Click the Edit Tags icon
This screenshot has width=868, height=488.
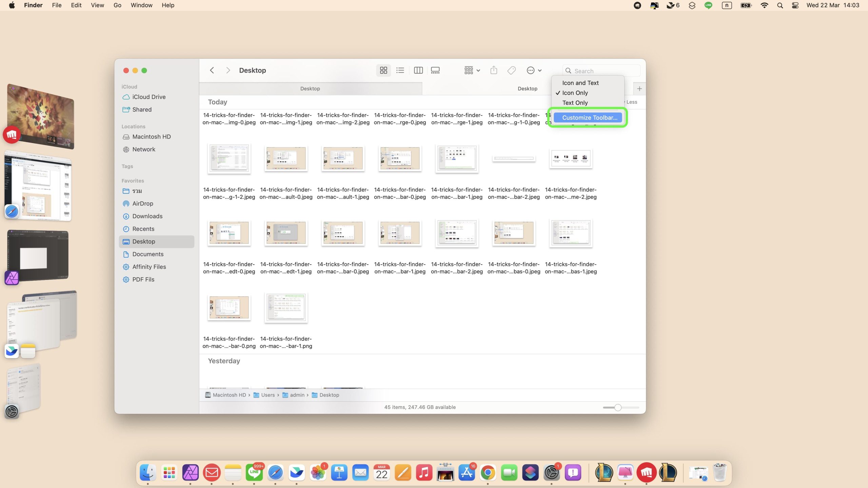(x=511, y=70)
